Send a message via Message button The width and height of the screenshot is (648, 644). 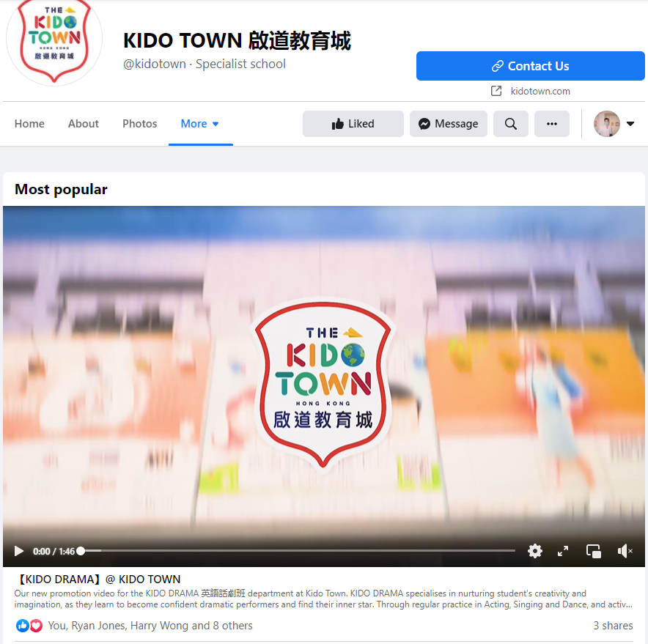coord(449,124)
